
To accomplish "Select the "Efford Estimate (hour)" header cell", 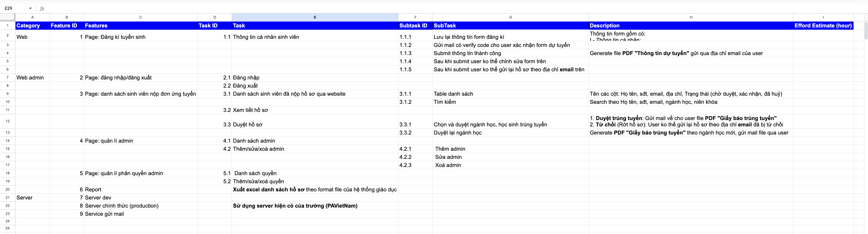I will point(823,26).
